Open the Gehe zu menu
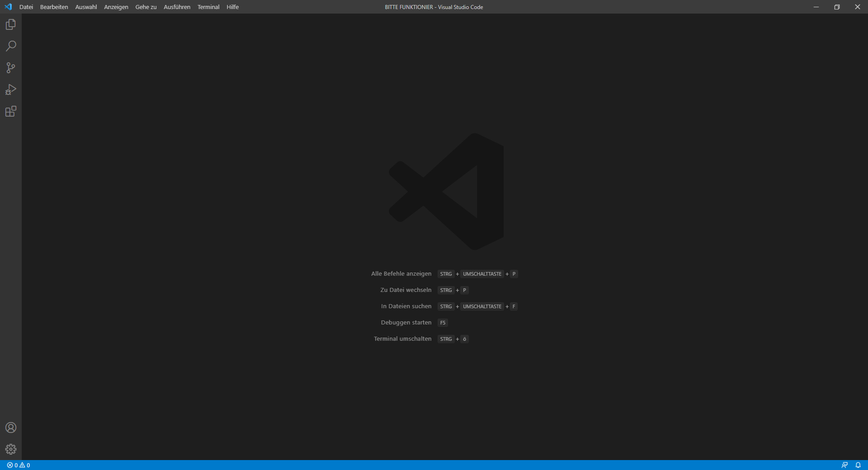Screen dimensions: 868x470 coord(146,7)
